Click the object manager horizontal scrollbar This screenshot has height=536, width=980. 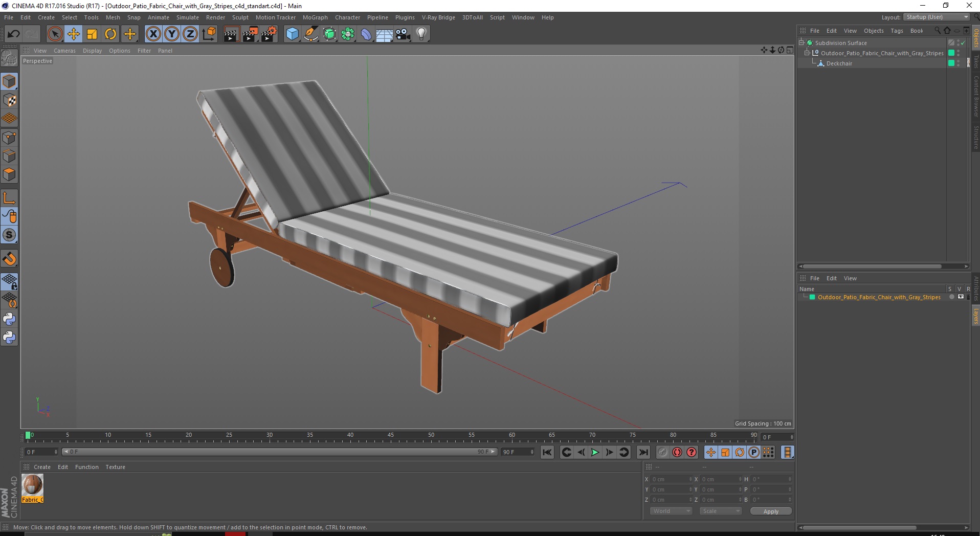(x=872, y=266)
